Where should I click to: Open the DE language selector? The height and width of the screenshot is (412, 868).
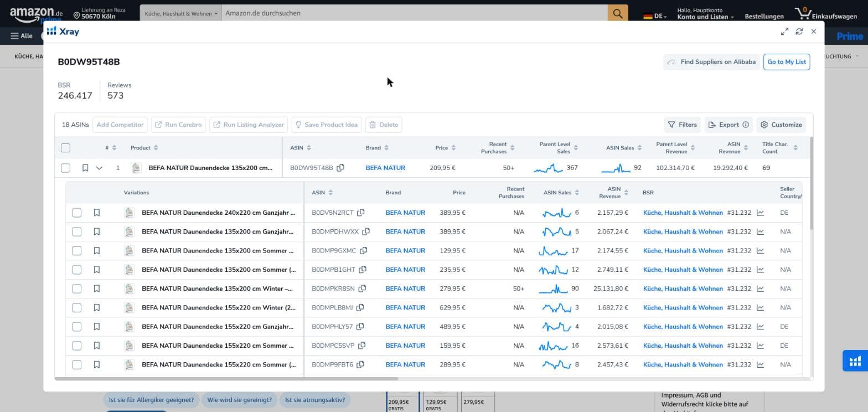(655, 16)
